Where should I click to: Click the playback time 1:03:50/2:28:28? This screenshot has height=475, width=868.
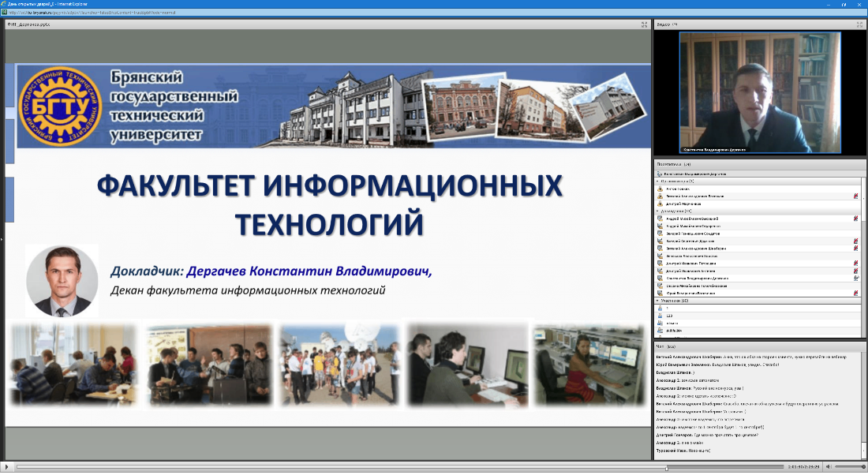[804, 467]
